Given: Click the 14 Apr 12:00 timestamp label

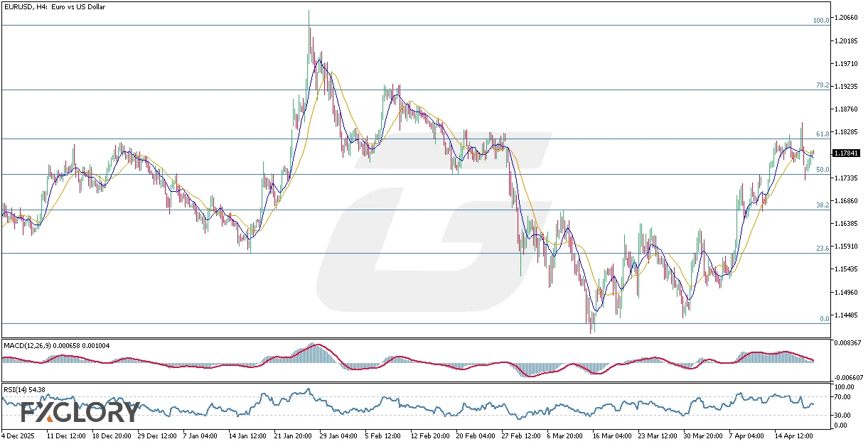Looking at the screenshot, I should [x=793, y=435].
